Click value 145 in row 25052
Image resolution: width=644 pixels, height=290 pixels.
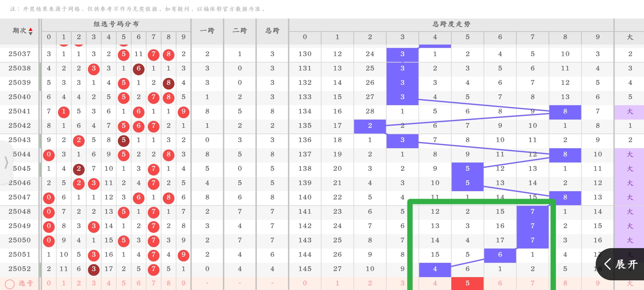point(305,269)
